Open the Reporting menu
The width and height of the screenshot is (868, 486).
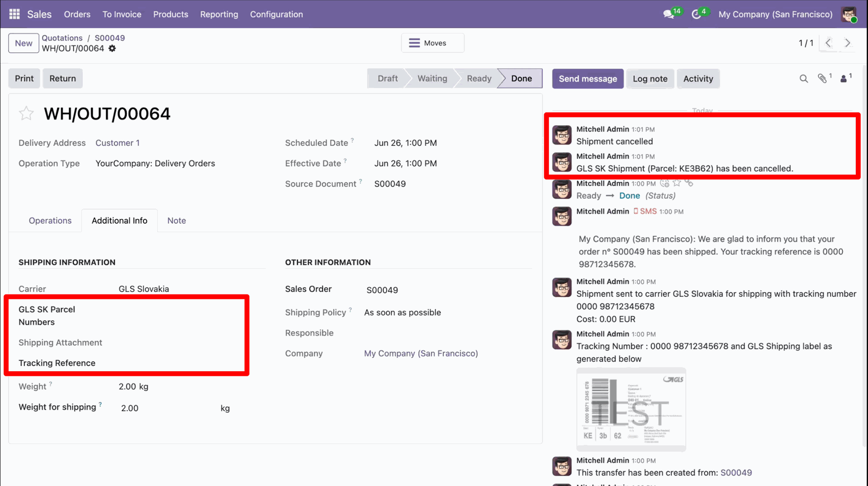click(x=219, y=14)
